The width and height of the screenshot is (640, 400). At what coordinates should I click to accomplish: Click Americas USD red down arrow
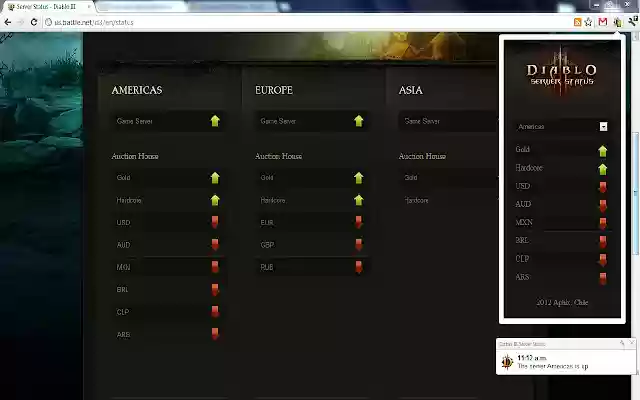[x=215, y=222]
